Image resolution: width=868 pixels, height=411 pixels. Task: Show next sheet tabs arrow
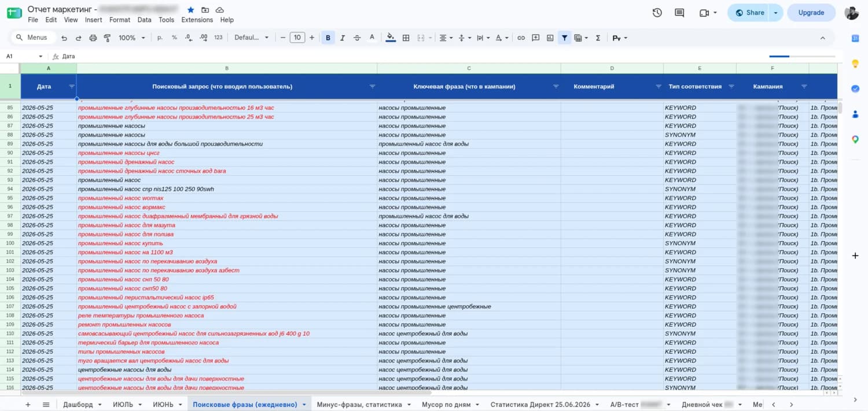tap(791, 405)
